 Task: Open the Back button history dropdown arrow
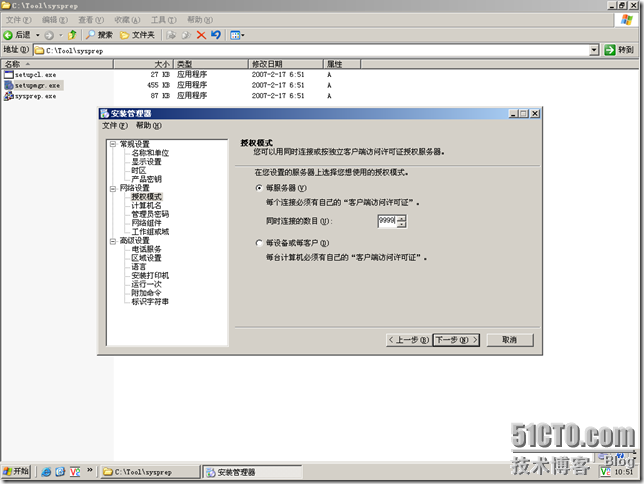(x=37, y=35)
